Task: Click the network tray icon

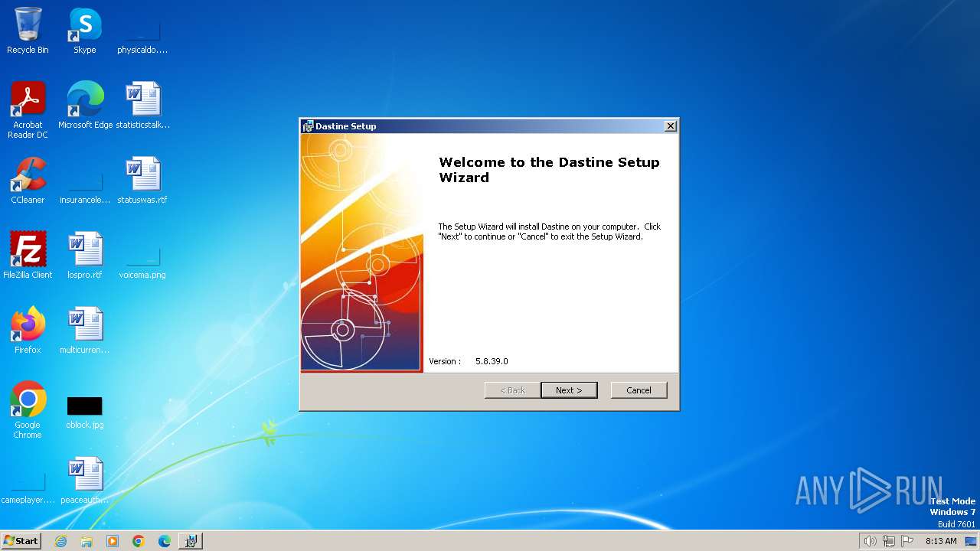Action: pyautogui.click(x=889, y=541)
